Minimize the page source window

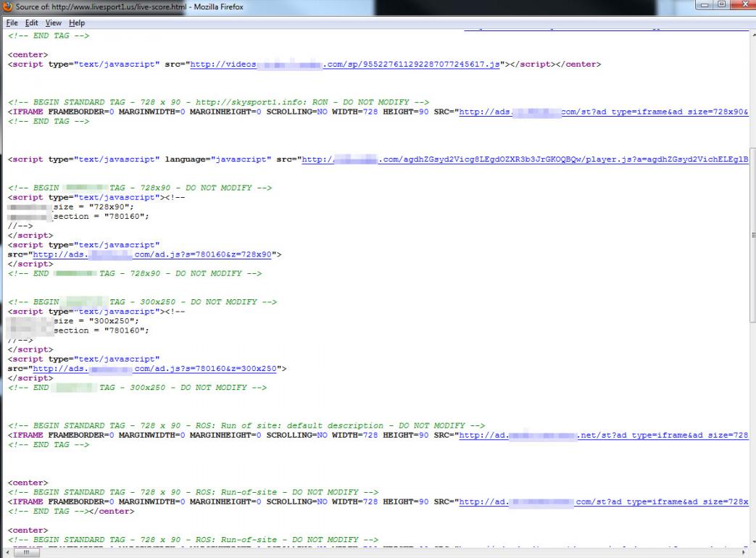705,5
